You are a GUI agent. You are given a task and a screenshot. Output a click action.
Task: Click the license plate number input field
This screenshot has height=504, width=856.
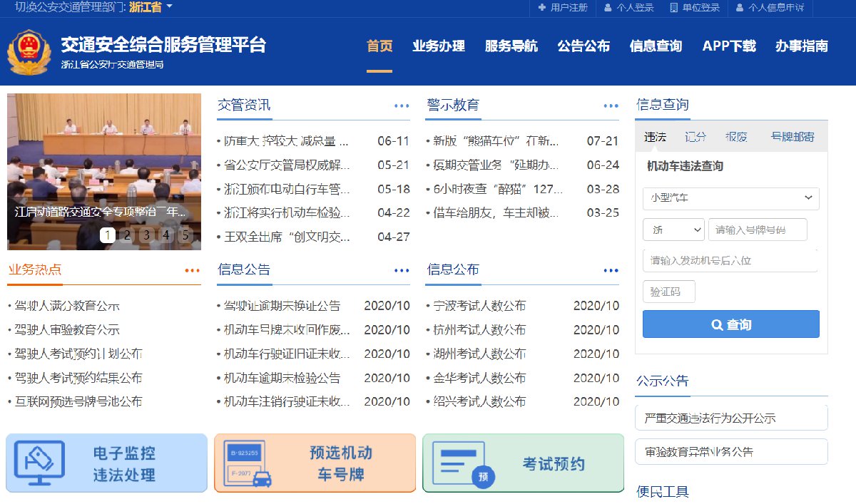757,230
